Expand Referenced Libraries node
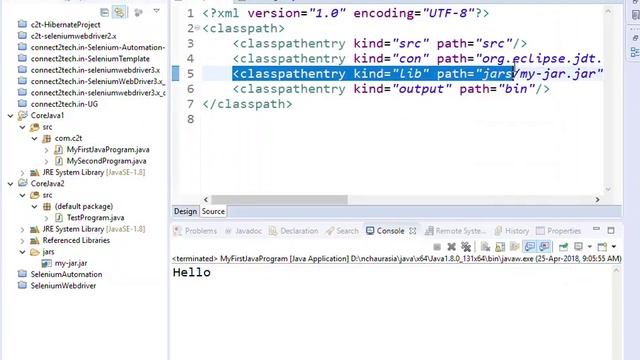The width and height of the screenshot is (640, 360). pyautogui.click(x=23, y=241)
